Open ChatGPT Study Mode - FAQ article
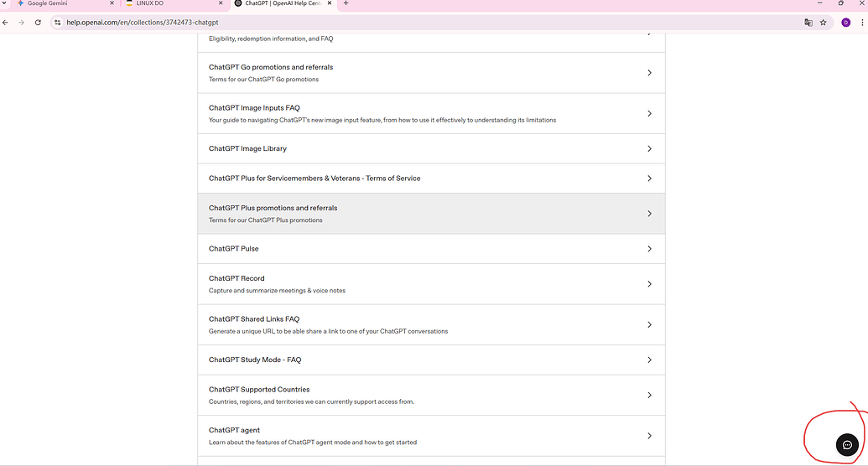The width and height of the screenshot is (868, 466). tap(431, 360)
